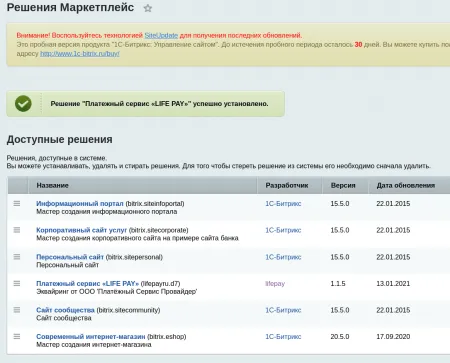The image size is (450, 363).
Task: Click 1С-Битрикс developer in Информационный портал row
Action: (283, 203)
